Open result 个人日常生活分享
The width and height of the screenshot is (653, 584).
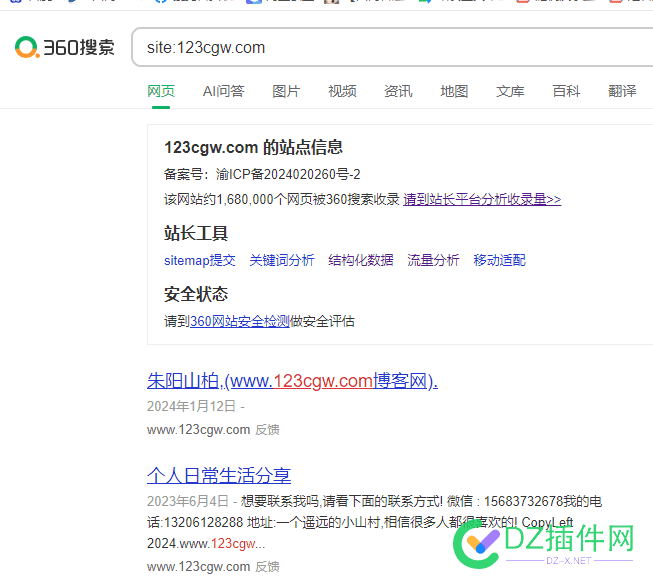click(219, 475)
